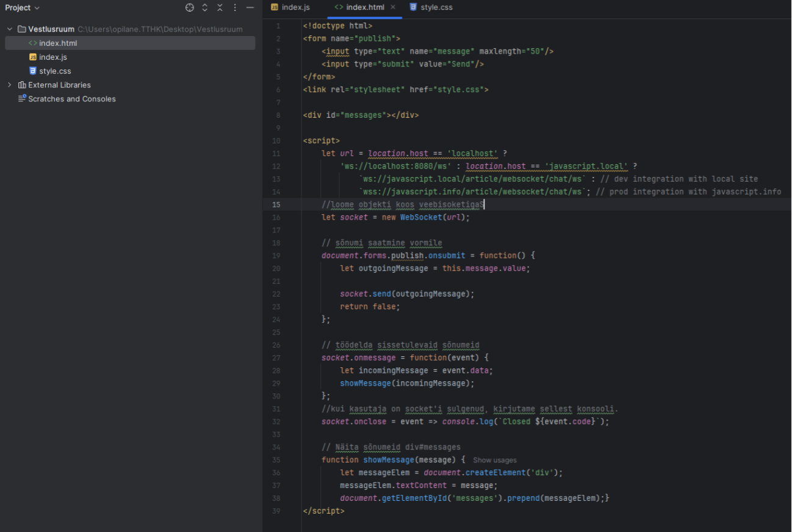Click the div id messages line
The height and width of the screenshot is (532, 792).
(x=361, y=115)
